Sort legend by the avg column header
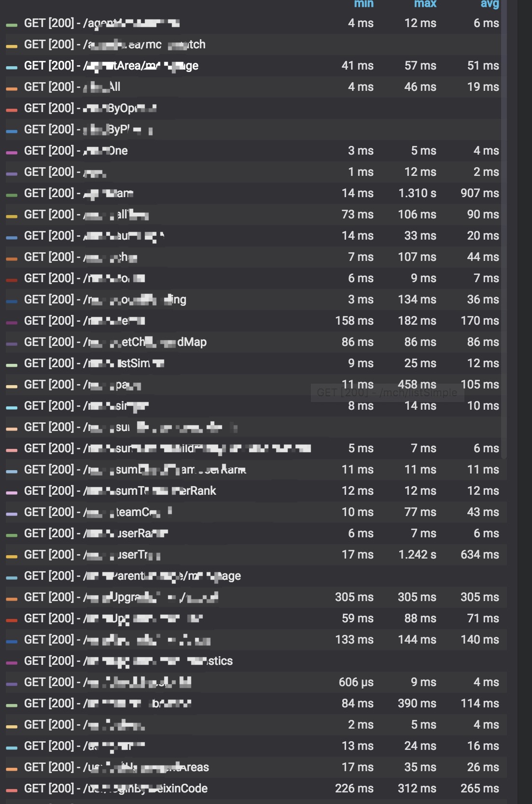Viewport: 532px width, 804px height. pyautogui.click(x=490, y=4)
